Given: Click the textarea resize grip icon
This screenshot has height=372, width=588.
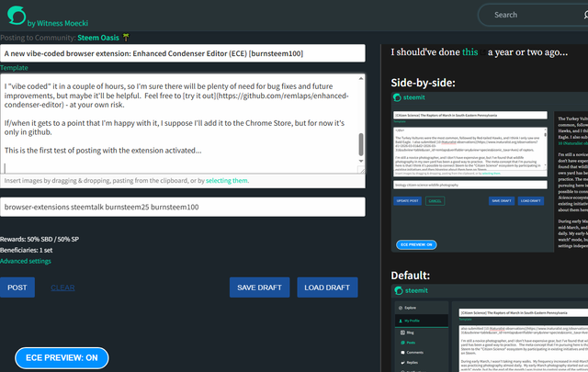Looking at the screenshot, I should pyautogui.click(x=361, y=170).
